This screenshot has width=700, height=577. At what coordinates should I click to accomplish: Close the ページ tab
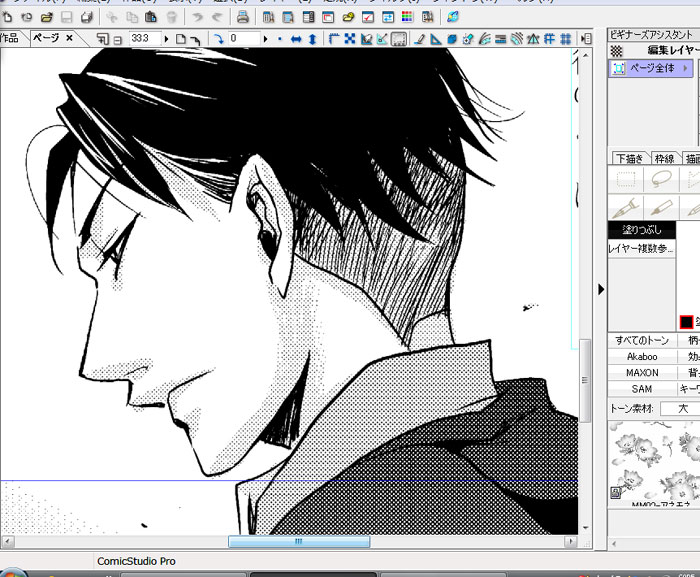(69, 38)
